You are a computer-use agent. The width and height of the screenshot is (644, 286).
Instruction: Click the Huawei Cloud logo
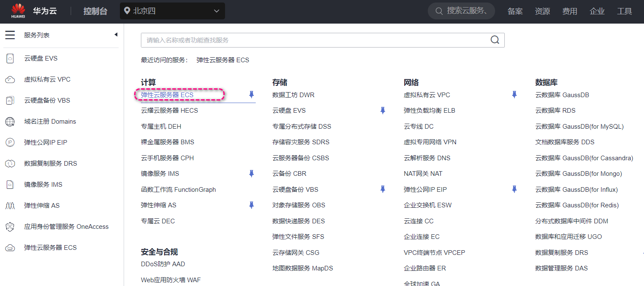pos(19,11)
